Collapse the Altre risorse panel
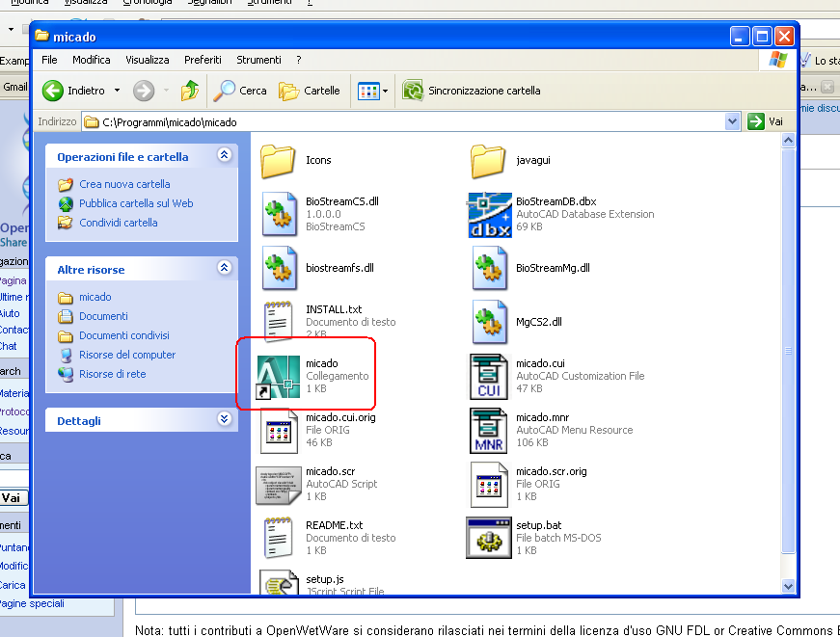Image resolution: width=840 pixels, height=637 pixels. 225,269
